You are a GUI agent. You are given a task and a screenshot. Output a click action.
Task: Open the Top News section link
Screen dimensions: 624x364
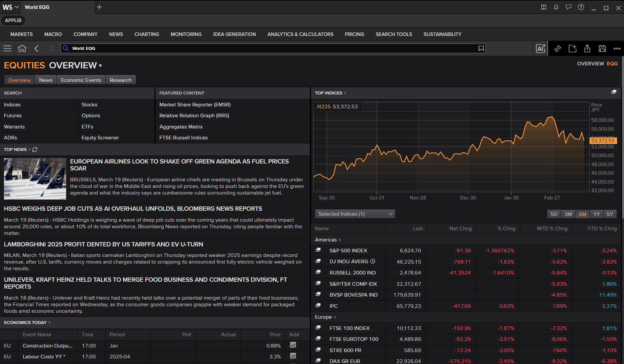pos(15,149)
